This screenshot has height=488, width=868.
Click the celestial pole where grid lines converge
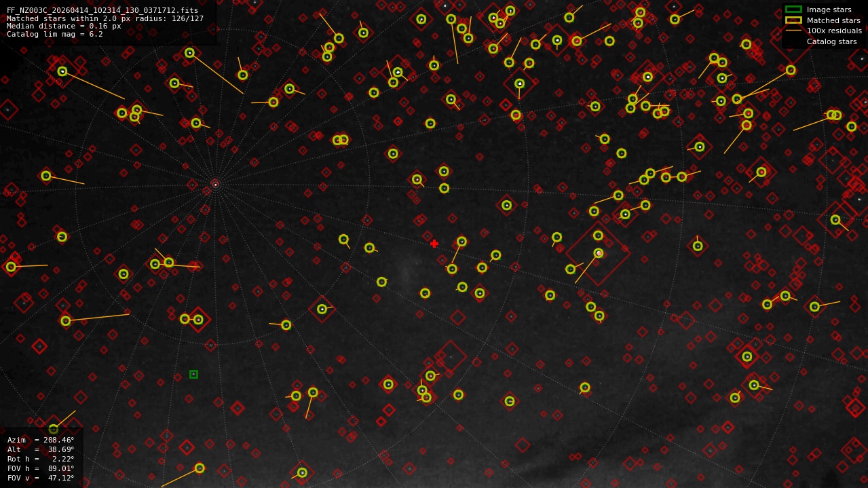[216, 185]
